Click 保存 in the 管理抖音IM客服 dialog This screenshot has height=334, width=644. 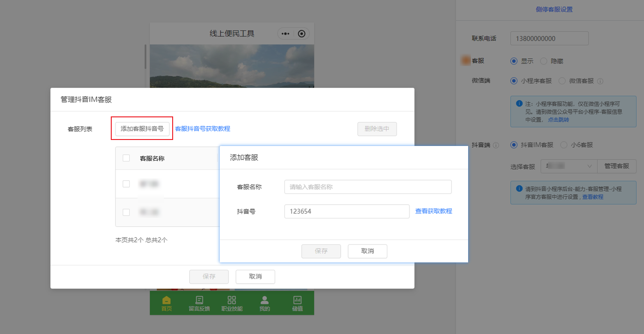pos(209,277)
